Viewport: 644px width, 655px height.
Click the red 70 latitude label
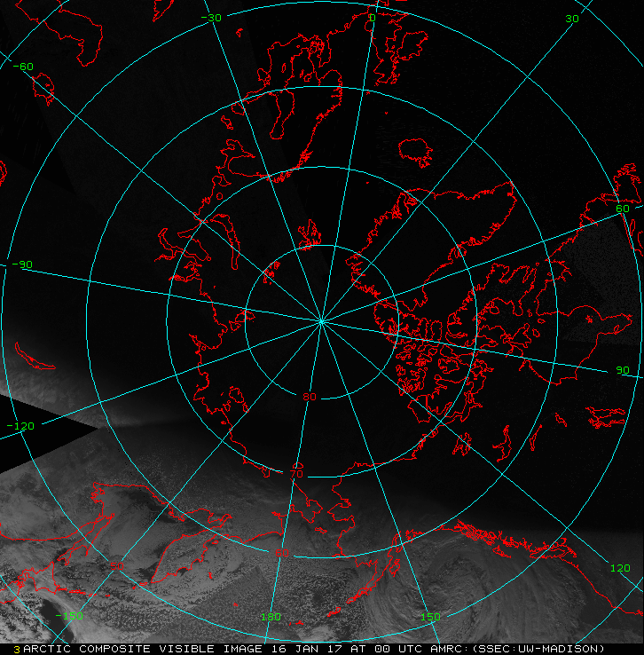(296, 474)
